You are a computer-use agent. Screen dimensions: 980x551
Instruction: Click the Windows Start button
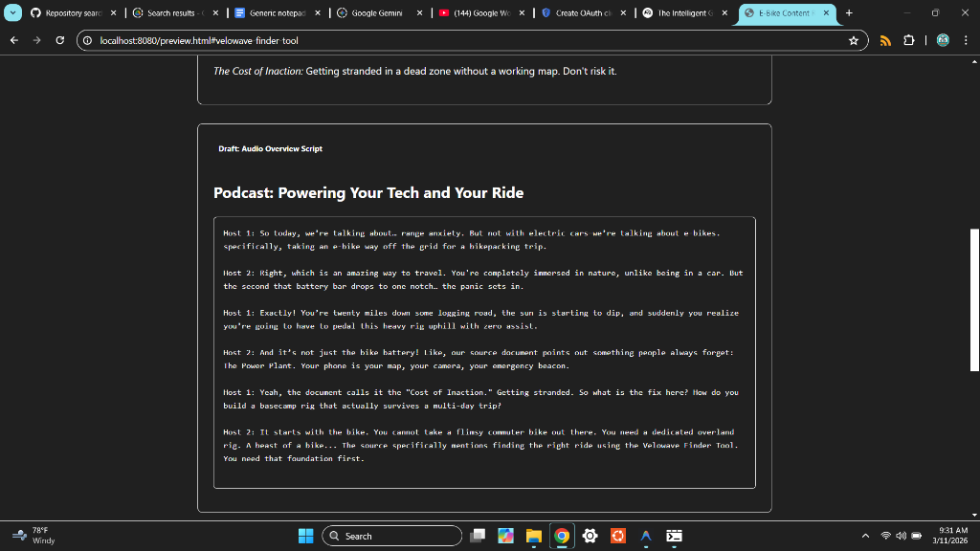click(x=305, y=536)
